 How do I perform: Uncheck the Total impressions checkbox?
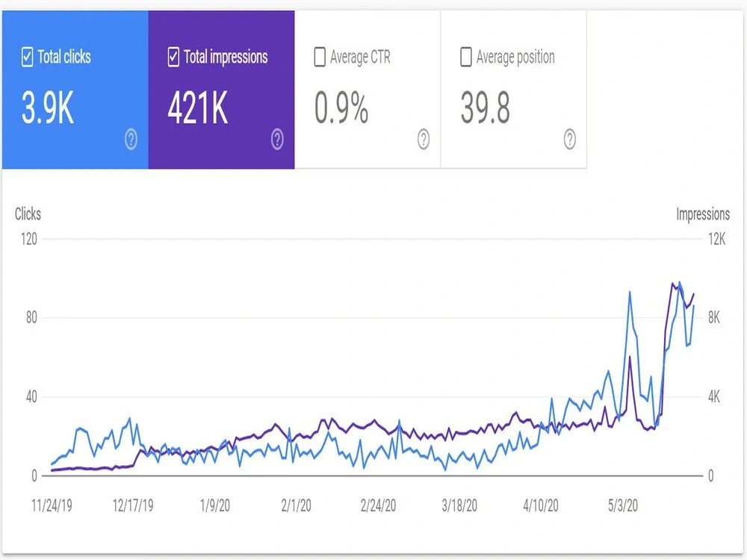coord(173,57)
